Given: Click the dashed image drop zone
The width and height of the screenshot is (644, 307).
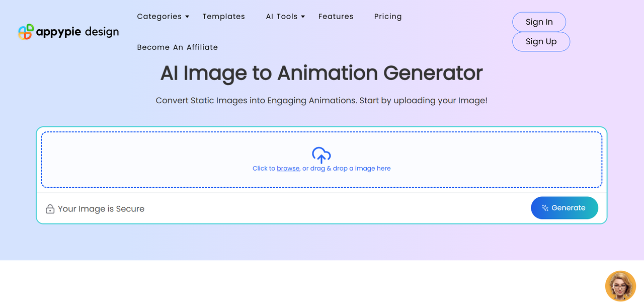Looking at the screenshot, I should tap(321, 160).
